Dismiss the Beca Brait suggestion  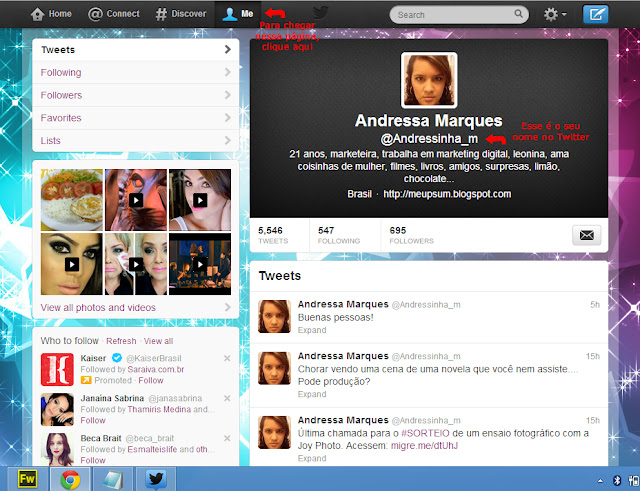point(227,438)
